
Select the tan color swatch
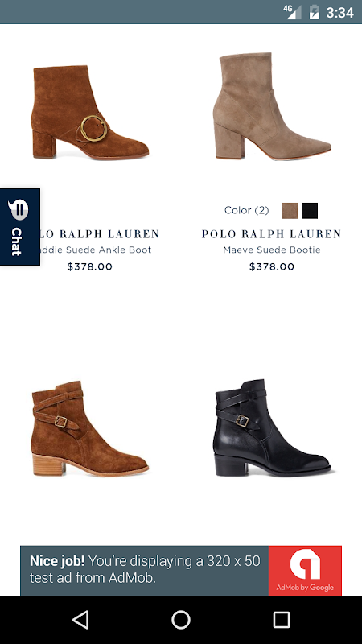290,211
